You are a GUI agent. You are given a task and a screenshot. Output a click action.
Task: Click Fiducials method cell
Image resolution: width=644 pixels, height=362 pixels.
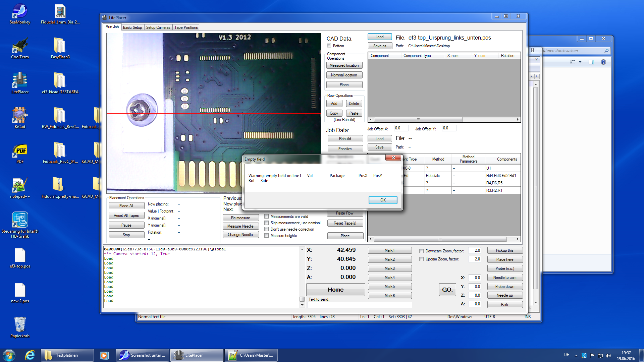tap(438, 176)
